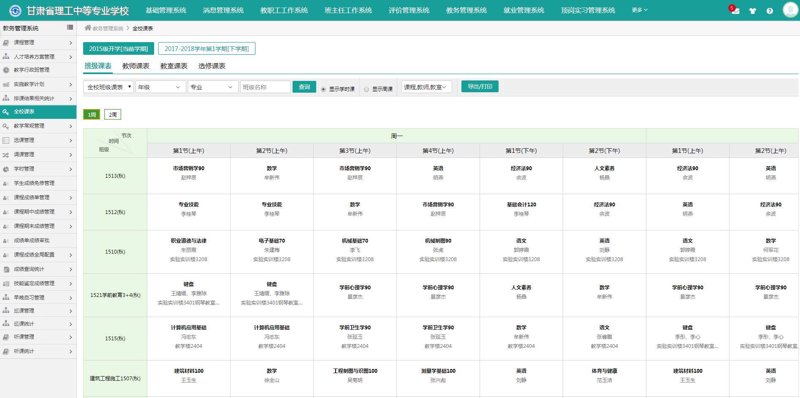This screenshot has height=398, width=800.
Task: Select the 1周 week button
Action: 92,115
